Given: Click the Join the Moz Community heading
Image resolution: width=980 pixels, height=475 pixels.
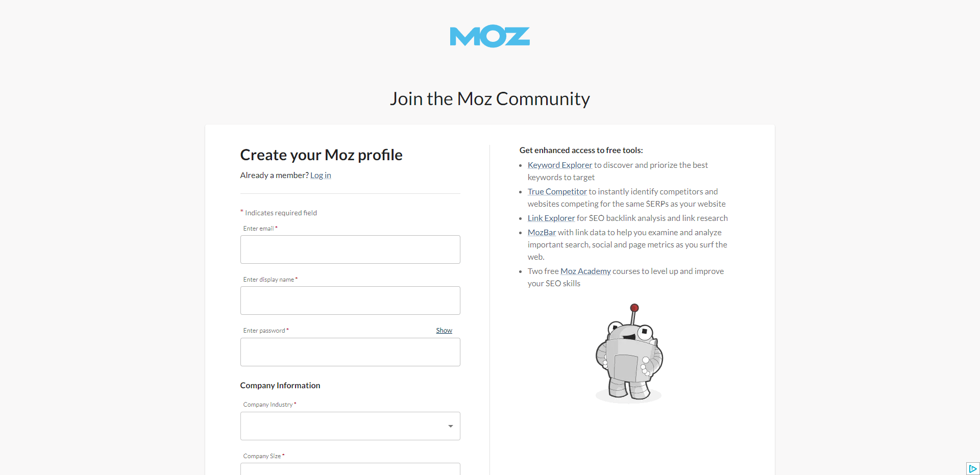Looking at the screenshot, I should pos(489,98).
